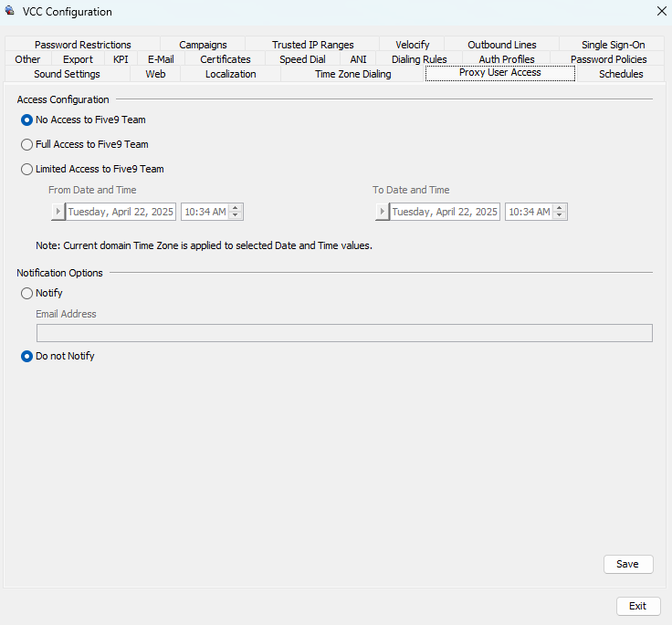Click the From time field 10:34 AM
Image resolution: width=672 pixels, height=625 pixels.
(x=205, y=212)
